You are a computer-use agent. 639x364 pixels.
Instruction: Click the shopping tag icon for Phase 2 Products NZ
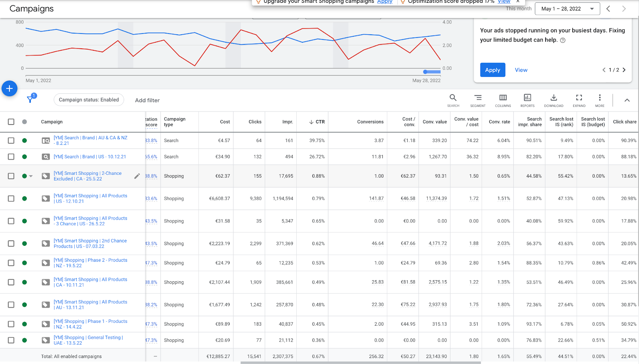[46, 263]
